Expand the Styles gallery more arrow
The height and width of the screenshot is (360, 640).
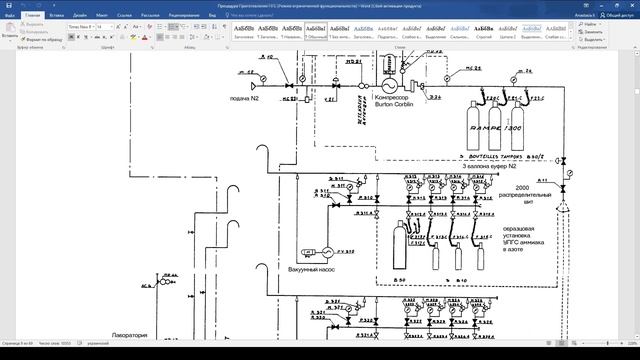pyautogui.click(x=571, y=38)
